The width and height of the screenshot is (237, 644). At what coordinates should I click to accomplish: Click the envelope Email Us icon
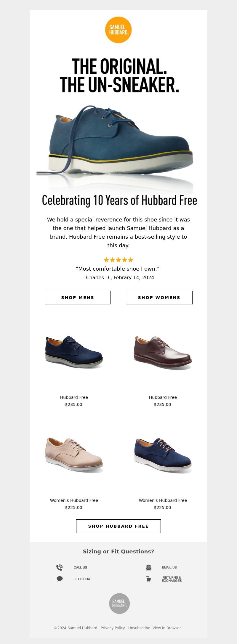pyautogui.click(x=148, y=567)
